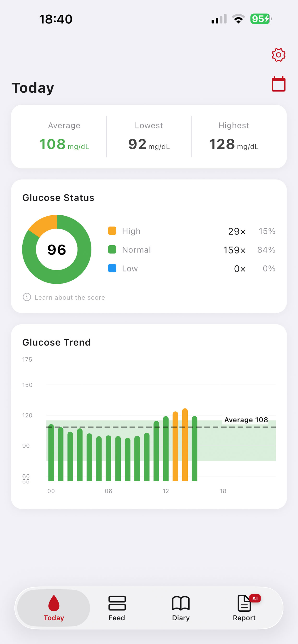
Task: Tap the blood drop Today icon
Action: pyautogui.click(x=54, y=603)
